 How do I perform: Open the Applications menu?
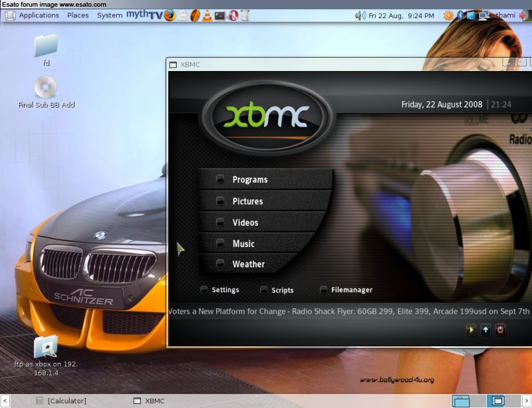[39, 15]
